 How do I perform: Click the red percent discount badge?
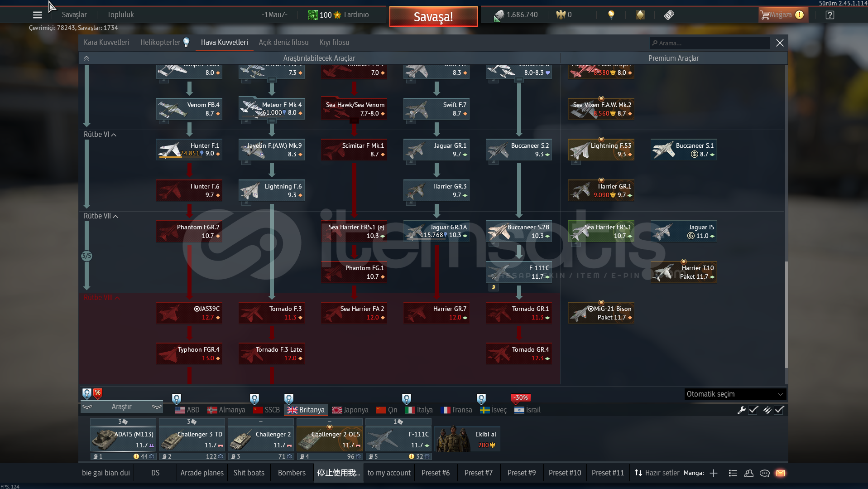(x=98, y=393)
